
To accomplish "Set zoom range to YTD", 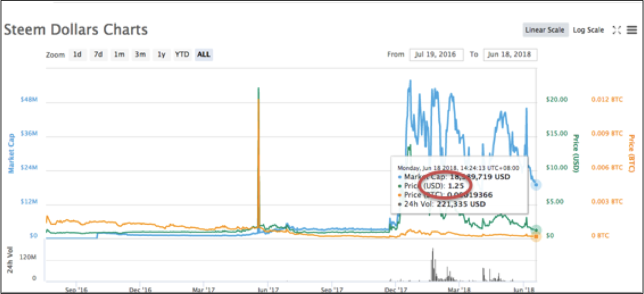I will [182, 54].
